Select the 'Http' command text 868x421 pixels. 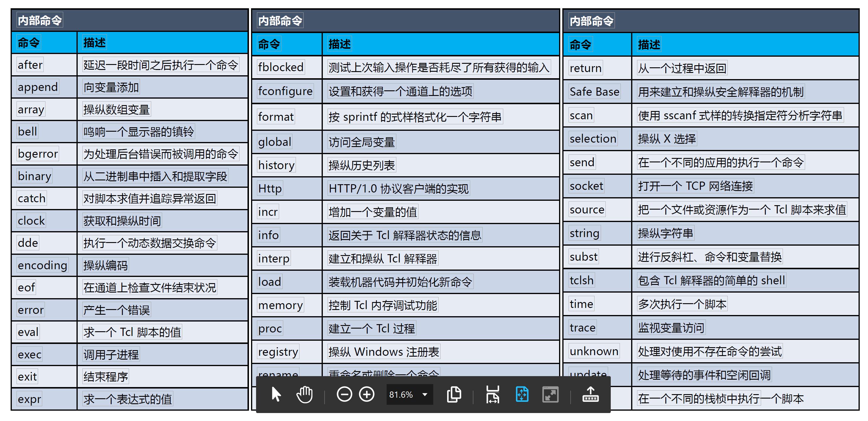coord(270,189)
